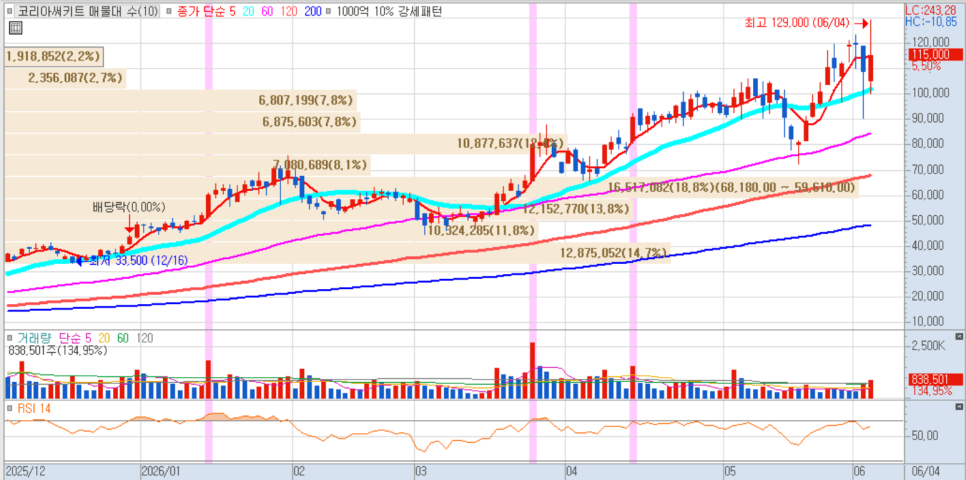Click the 1,918,852(2.2%) volume profile label
The width and height of the screenshot is (966, 480).
tap(53, 56)
